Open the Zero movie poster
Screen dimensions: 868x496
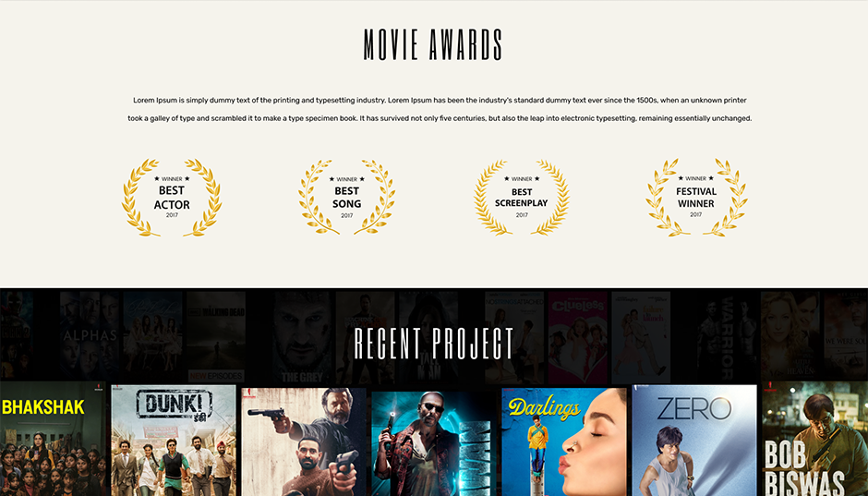point(694,441)
